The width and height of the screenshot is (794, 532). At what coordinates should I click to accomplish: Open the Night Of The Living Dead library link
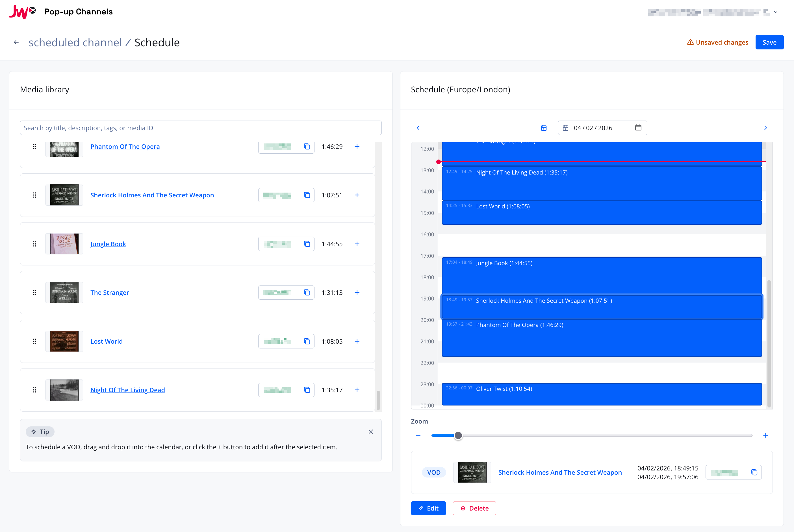point(128,390)
